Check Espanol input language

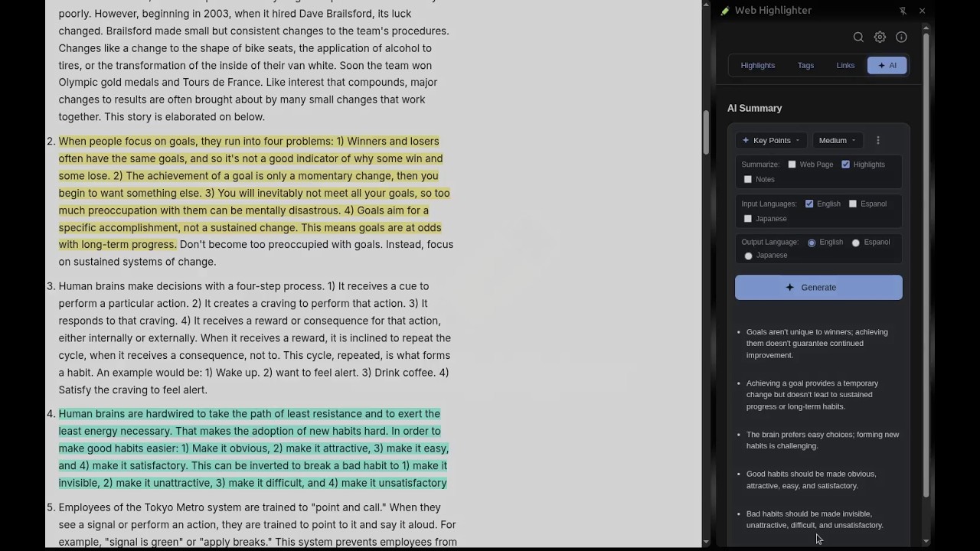853,204
